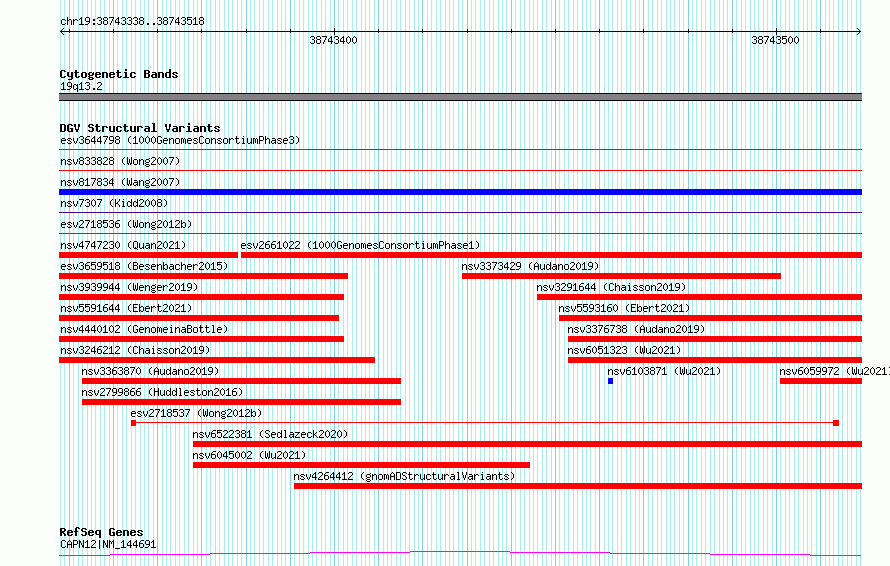The height and width of the screenshot is (566, 890).
Task: Click nsv6045002 (Wu2021) variant label
Action: click(x=249, y=455)
